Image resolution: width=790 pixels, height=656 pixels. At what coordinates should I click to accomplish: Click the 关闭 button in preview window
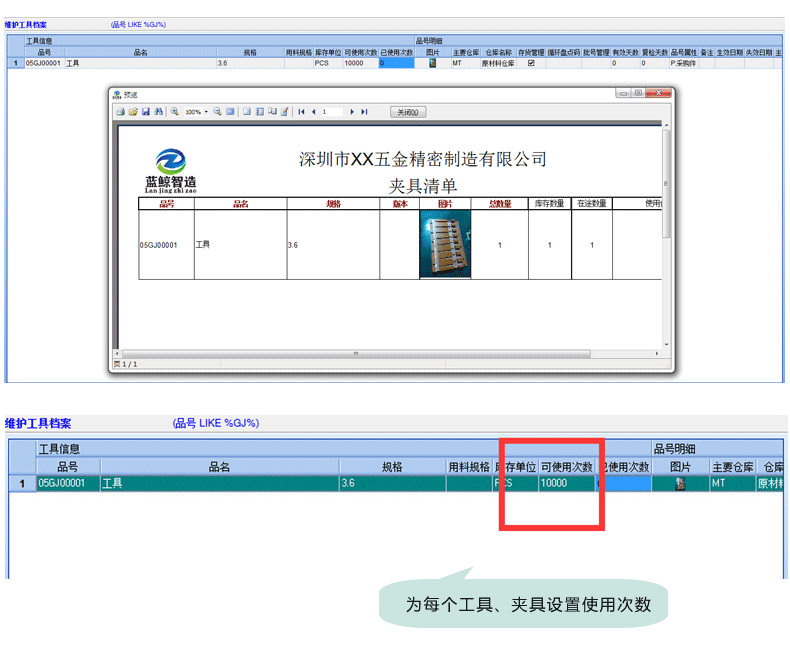408,112
